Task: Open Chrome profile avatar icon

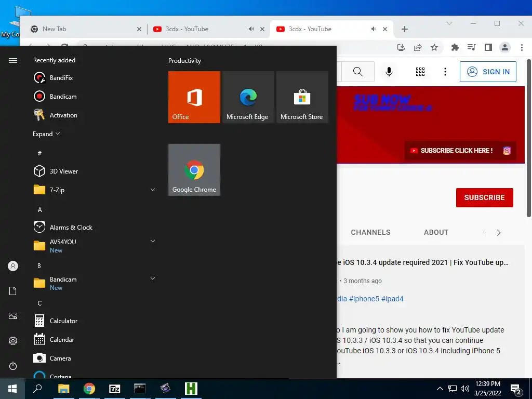Action: point(505,47)
